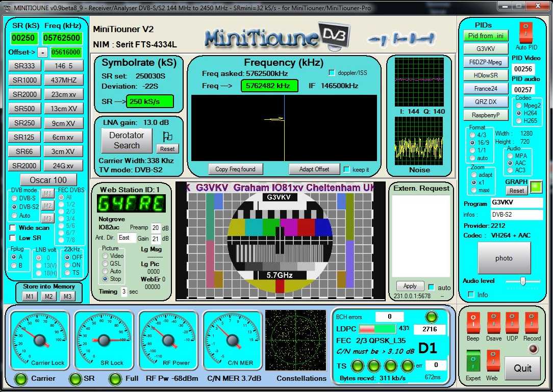Click the SR (kS) 00250 input field
The height and width of the screenshot is (392, 553).
[23, 38]
